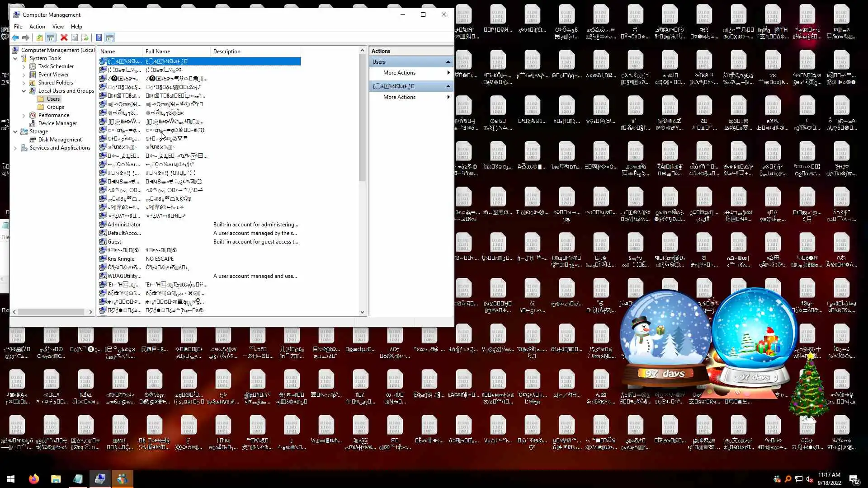Expand More Actions under Users

point(399,73)
